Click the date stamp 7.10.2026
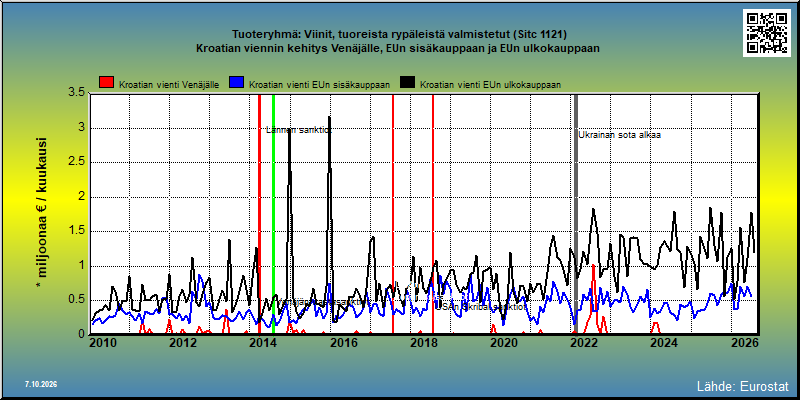800x400 pixels. [41, 384]
